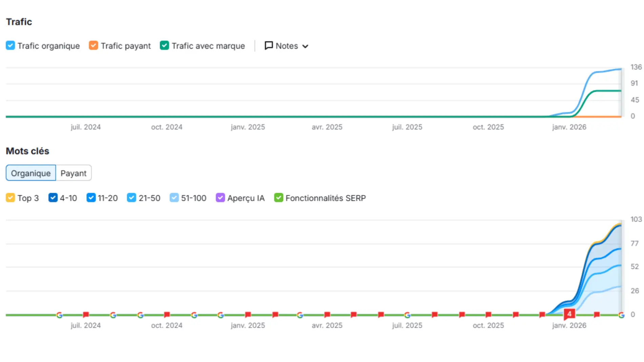Click the red flag above oct. 2024
The image size is (644, 362).
tap(167, 315)
